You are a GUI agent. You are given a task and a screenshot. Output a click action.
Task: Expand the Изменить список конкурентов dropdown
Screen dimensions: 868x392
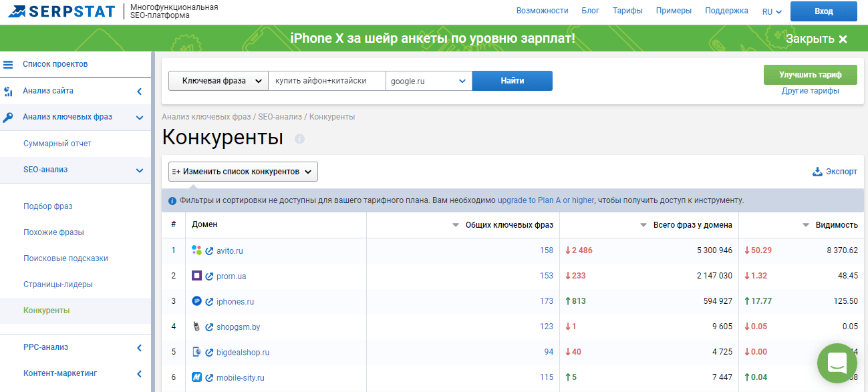pyautogui.click(x=243, y=171)
